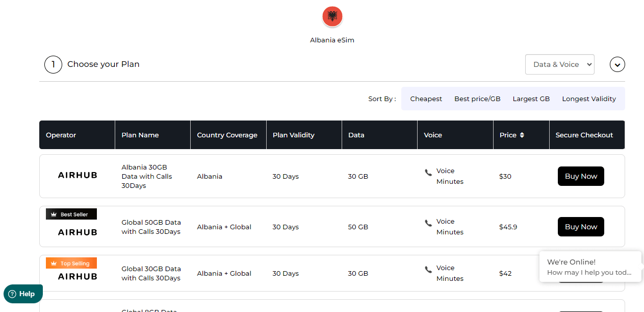Click the $30 price value

pos(505,177)
